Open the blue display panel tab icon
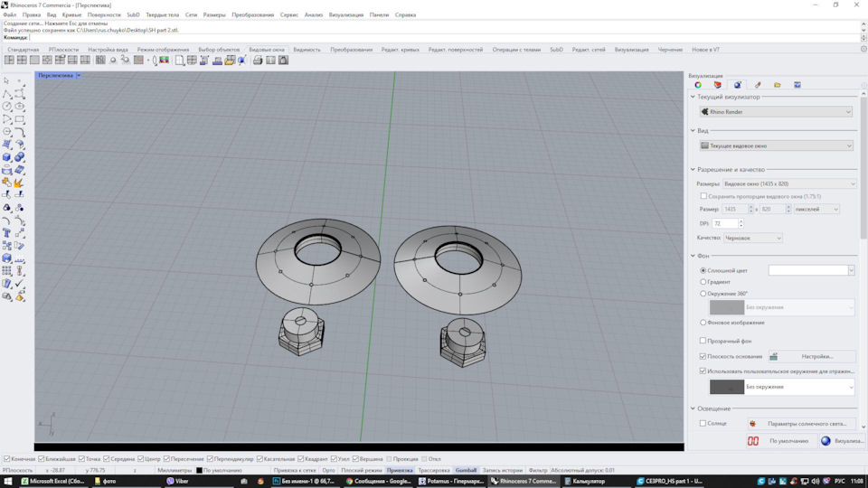 pyautogui.click(x=797, y=85)
